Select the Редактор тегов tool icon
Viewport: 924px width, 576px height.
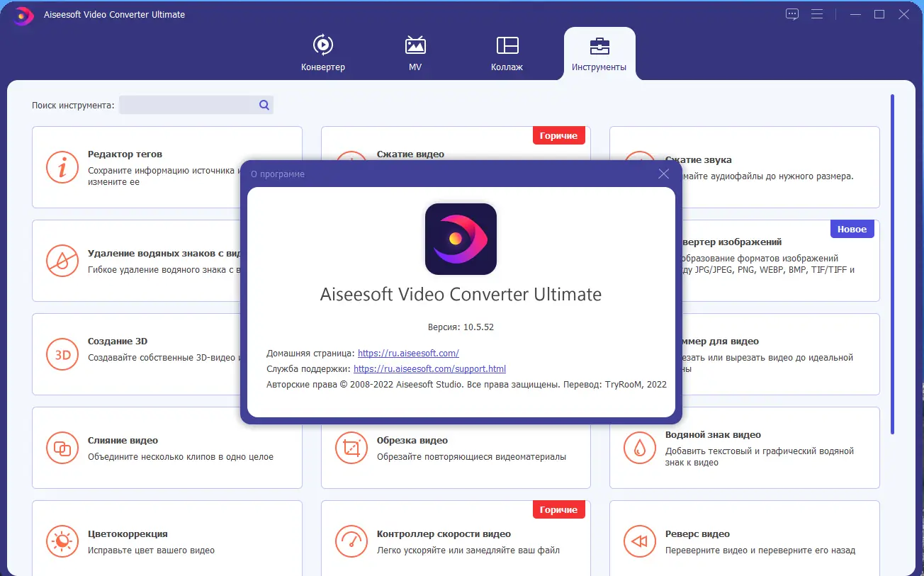click(x=62, y=167)
